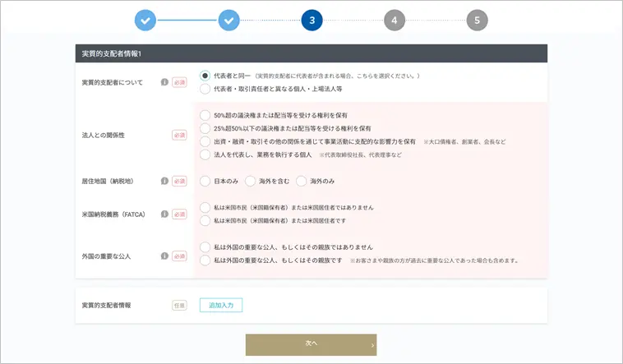
Task: Click info icon beside 居住地国（納税地）
Action: 164,181
